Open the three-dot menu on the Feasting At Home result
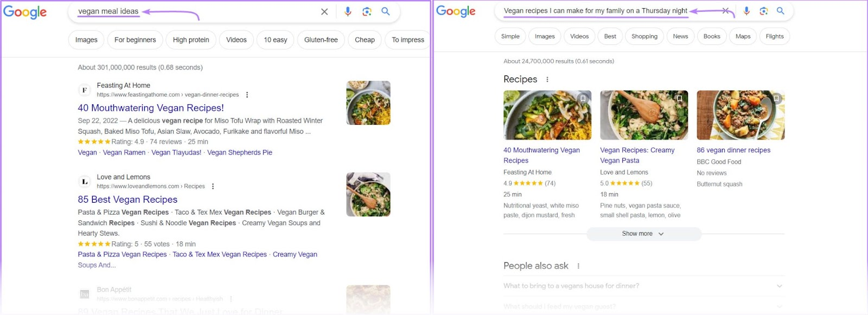This screenshot has width=868, height=315. [247, 94]
